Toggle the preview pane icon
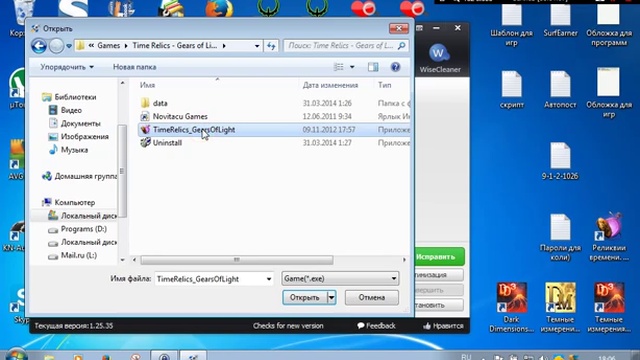 pyautogui.click(x=373, y=67)
